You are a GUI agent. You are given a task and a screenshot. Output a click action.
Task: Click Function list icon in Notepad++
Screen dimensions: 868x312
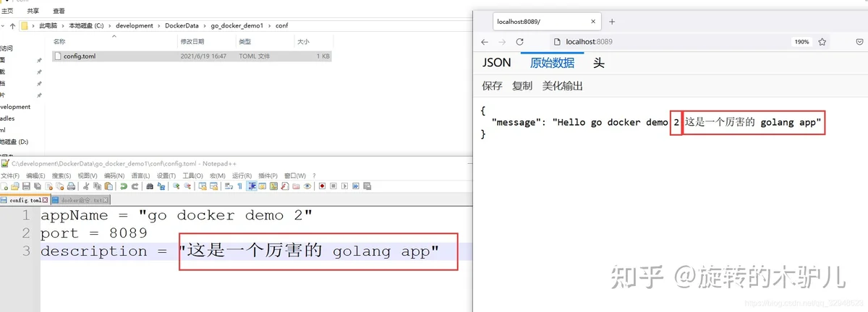tap(284, 186)
